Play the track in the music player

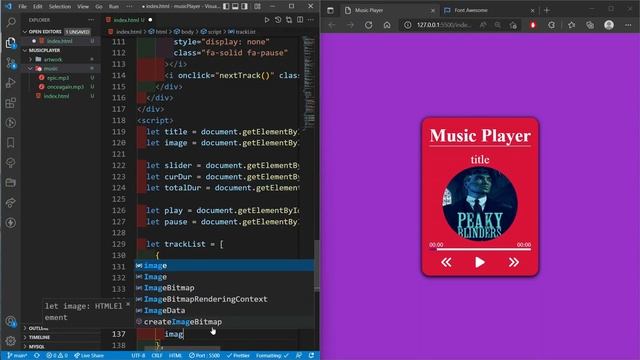pyautogui.click(x=480, y=262)
